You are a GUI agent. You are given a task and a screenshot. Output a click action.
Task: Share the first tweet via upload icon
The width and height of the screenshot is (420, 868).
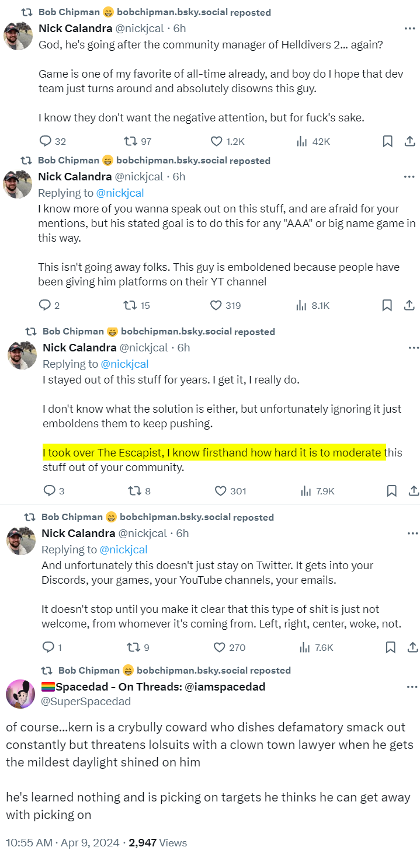pyautogui.click(x=410, y=141)
